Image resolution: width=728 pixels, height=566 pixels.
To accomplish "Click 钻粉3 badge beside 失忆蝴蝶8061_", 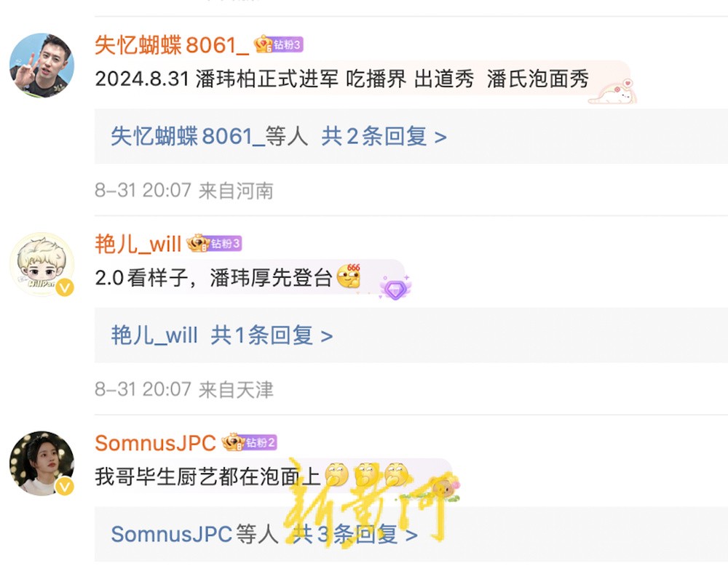I will coord(279,44).
